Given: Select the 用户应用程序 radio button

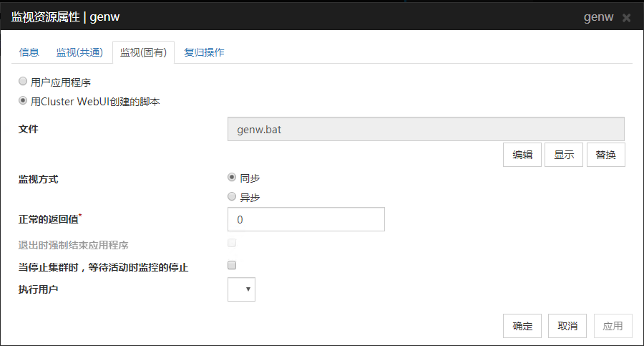Looking at the screenshot, I should point(23,82).
